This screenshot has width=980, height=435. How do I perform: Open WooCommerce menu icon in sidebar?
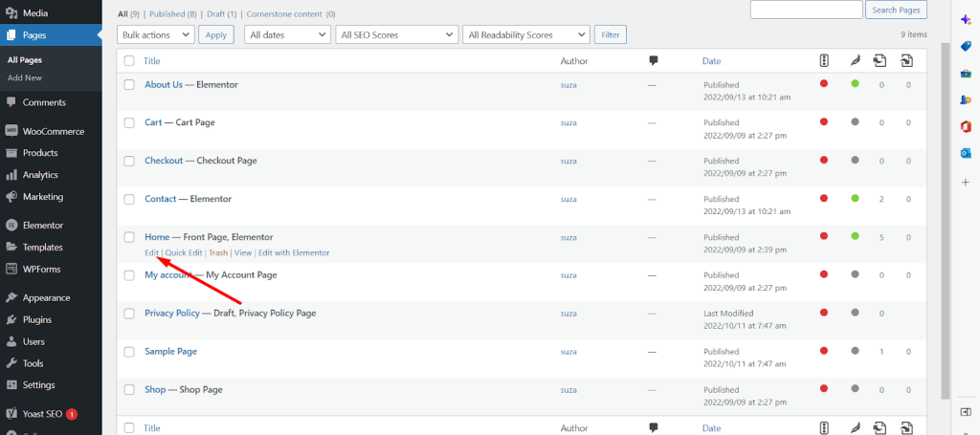click(11, 132)
